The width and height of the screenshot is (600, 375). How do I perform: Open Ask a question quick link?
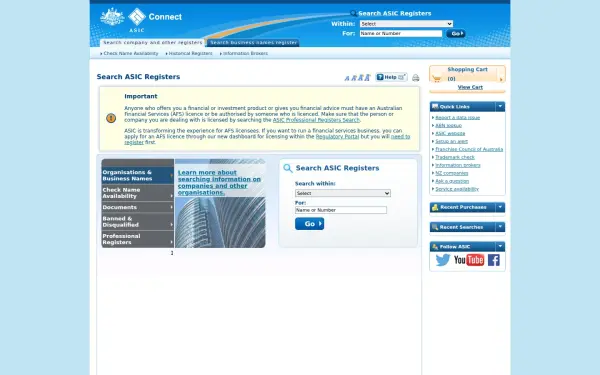click(452, 181)
